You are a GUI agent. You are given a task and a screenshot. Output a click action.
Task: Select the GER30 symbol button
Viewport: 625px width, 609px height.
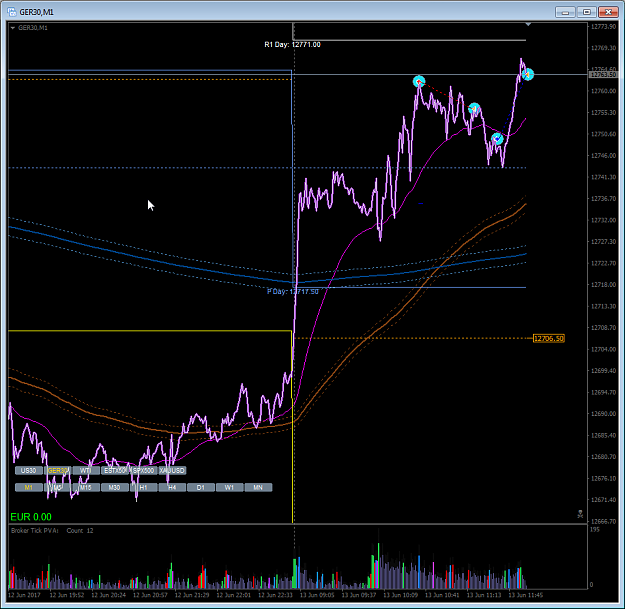click(58, 470)
